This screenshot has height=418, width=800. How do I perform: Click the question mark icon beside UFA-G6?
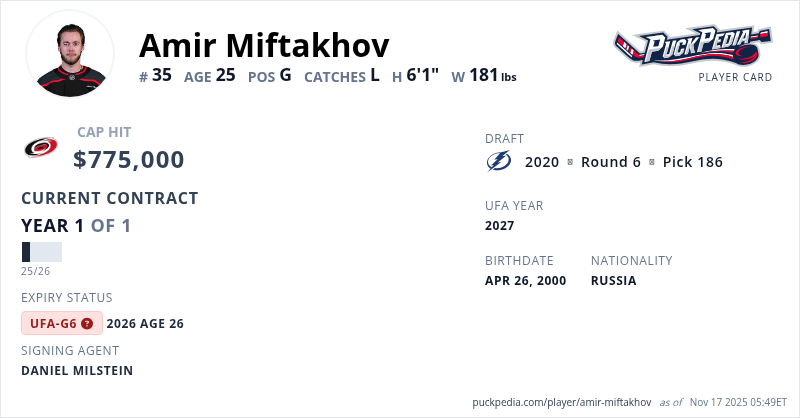click(x=87, y=323)
